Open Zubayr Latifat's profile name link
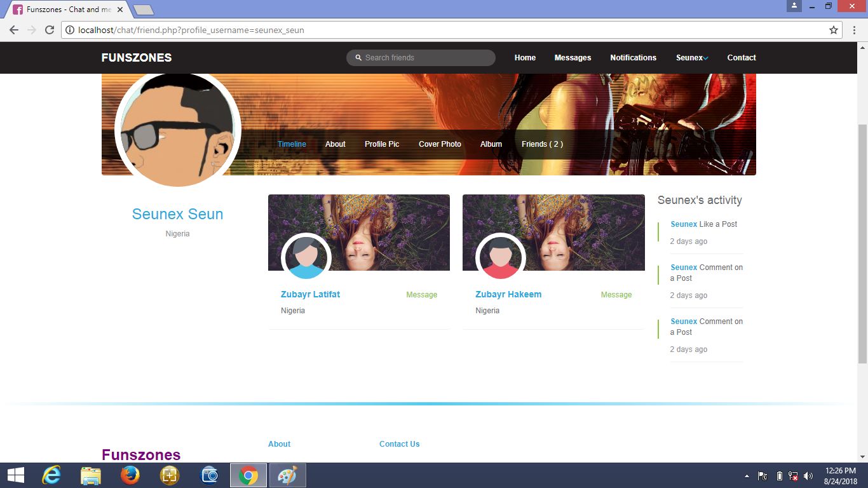This screenshot has width=868, height=488. (310, 294)
